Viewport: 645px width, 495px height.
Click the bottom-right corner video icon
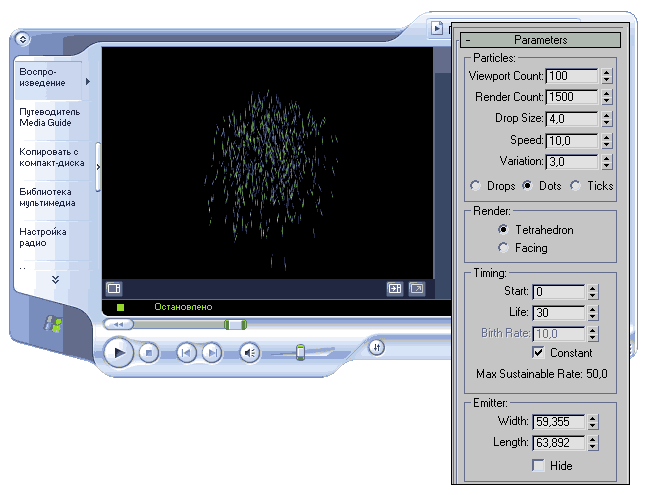(417, 289)
